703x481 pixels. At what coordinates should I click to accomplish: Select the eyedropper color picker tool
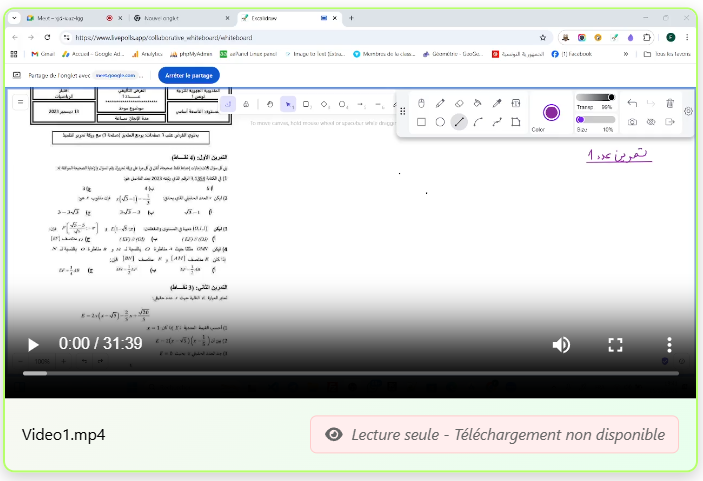tap(497, 103)
